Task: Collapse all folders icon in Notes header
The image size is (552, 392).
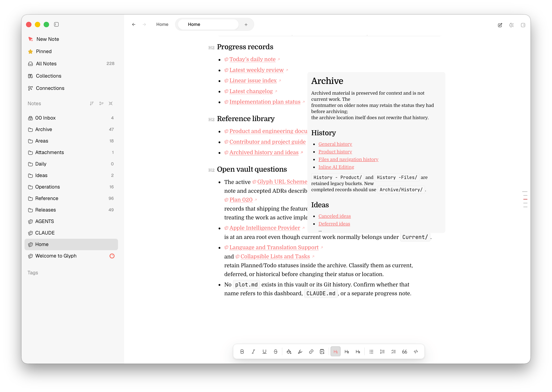Action: (111, 103)
